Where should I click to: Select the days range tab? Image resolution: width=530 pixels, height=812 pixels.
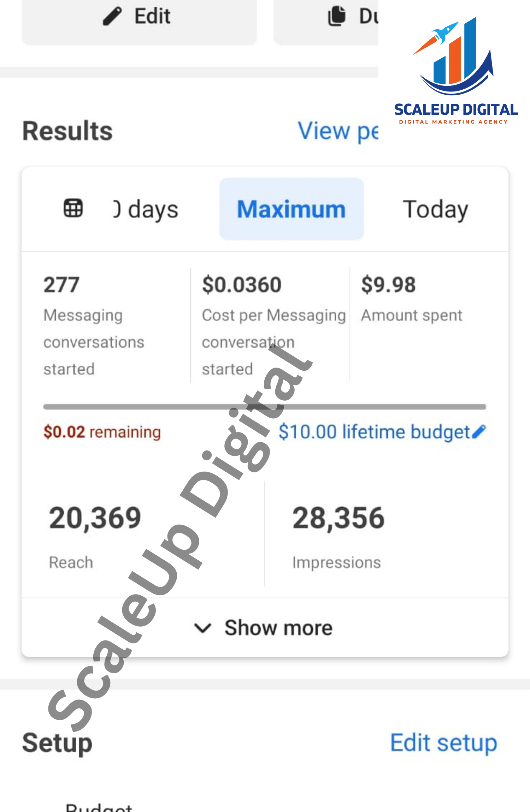pyautogui.click(x=146, y=209)
